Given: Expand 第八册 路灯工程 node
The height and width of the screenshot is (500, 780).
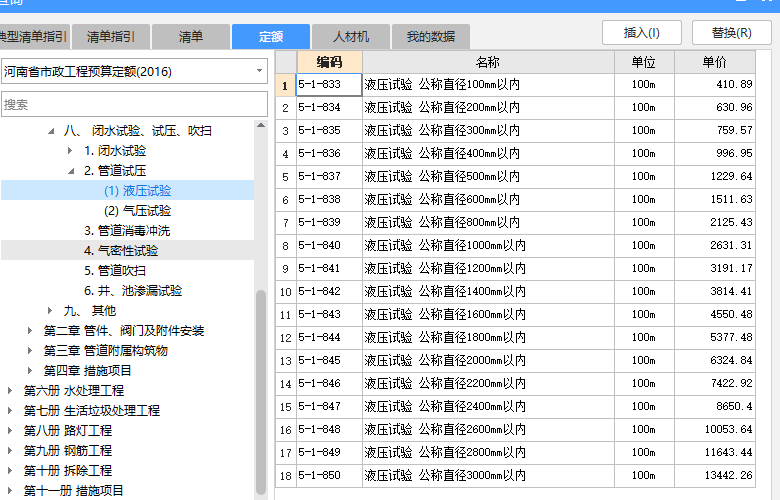Looking at the screenshot, I should click(10, 430).
